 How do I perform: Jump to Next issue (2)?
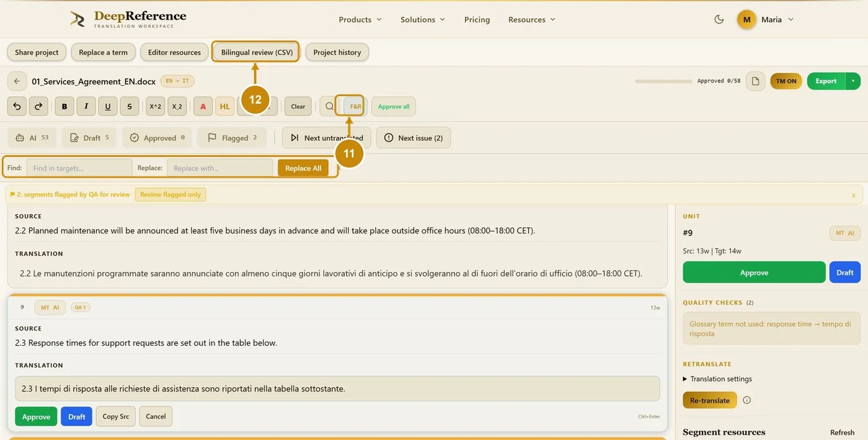pos(414,138)
